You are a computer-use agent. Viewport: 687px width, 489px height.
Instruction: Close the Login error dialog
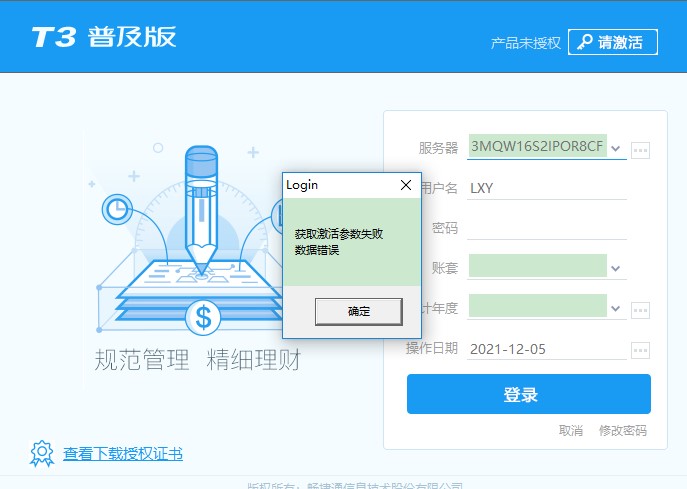point(406,185)
